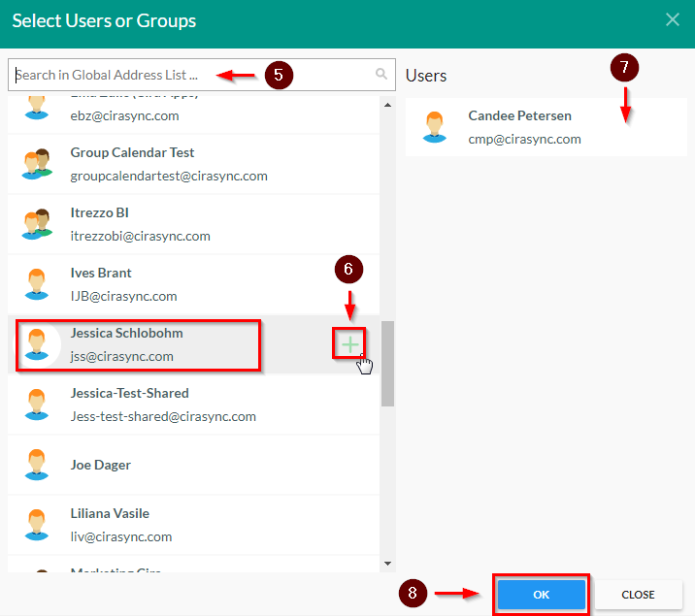
Task: Click in the Search Global Address List field
Action: [x=194, y=75]
